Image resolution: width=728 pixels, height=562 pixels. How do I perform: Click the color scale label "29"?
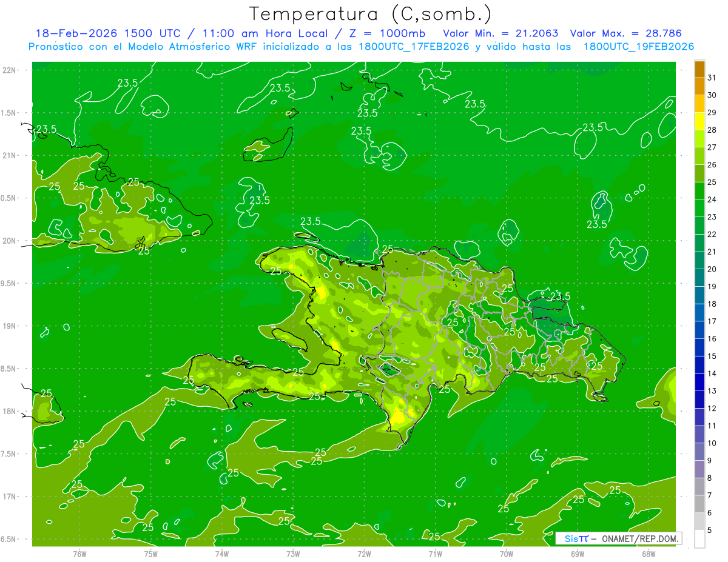pos(712,113)
